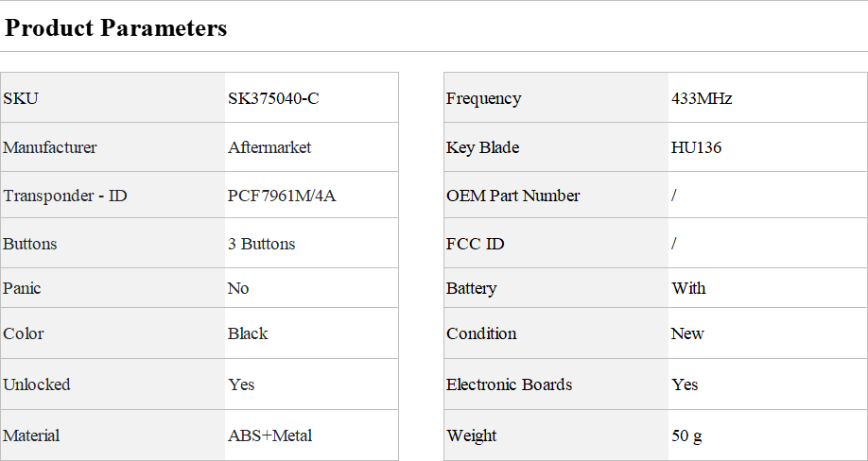Click the Electronic Boards label
The width and height of the screenshot is (868, 461).
click(509, 384)
